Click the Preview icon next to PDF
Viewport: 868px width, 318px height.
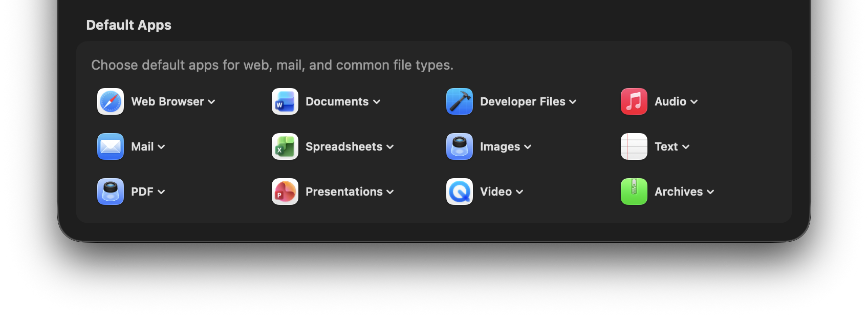pos(111,192)
